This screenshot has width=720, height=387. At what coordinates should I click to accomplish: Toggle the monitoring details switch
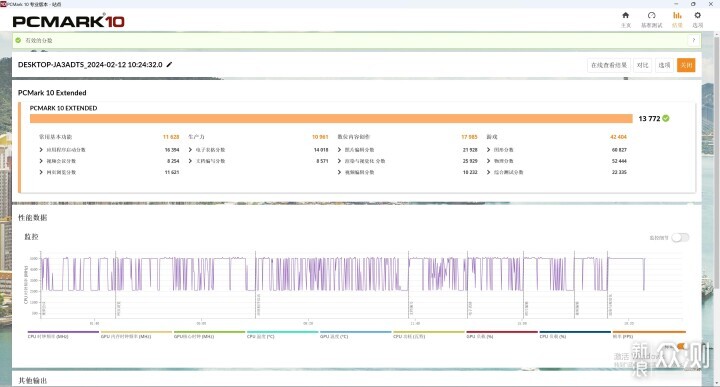coord(680,237)
